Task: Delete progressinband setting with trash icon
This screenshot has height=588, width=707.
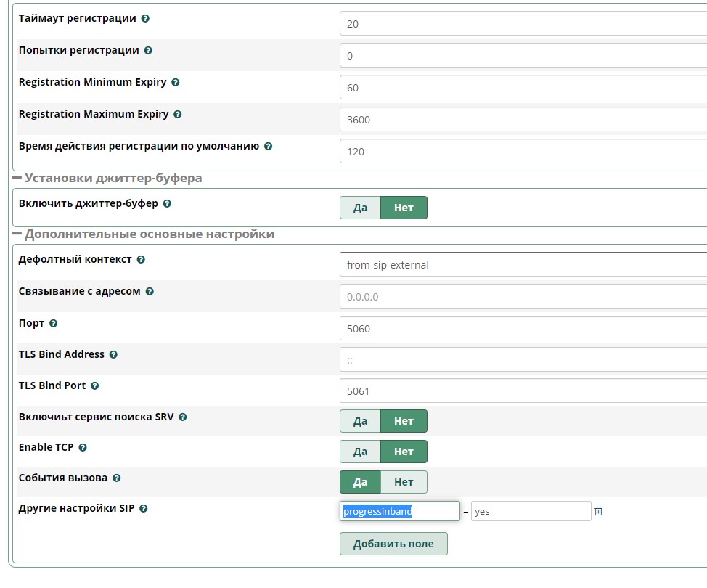Action: click(x=599, y=511)
